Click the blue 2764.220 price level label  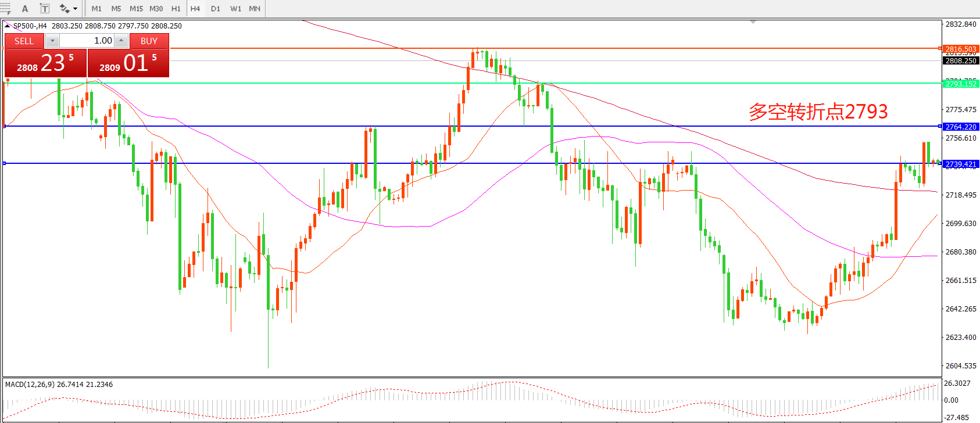(x=960, y=127)
